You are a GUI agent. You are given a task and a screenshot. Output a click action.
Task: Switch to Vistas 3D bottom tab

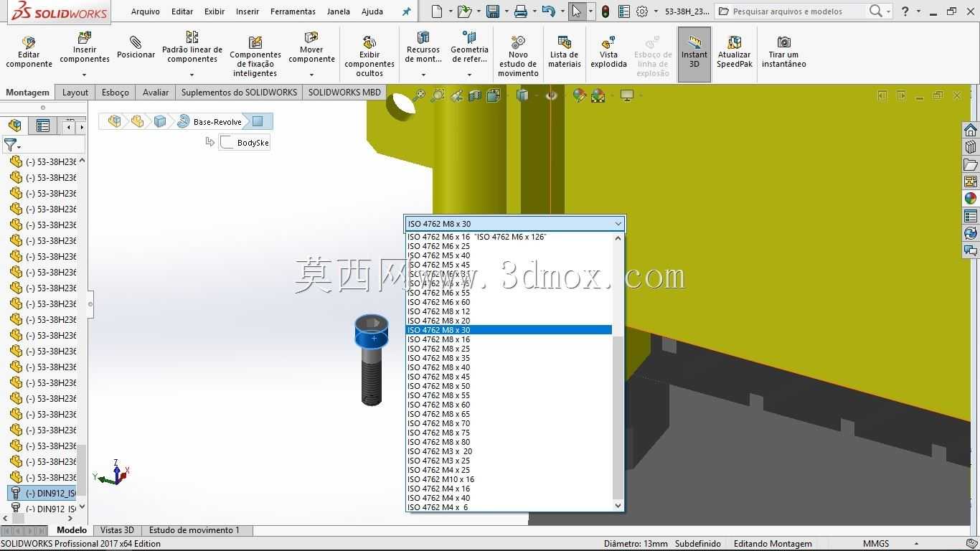coord(117,530)
